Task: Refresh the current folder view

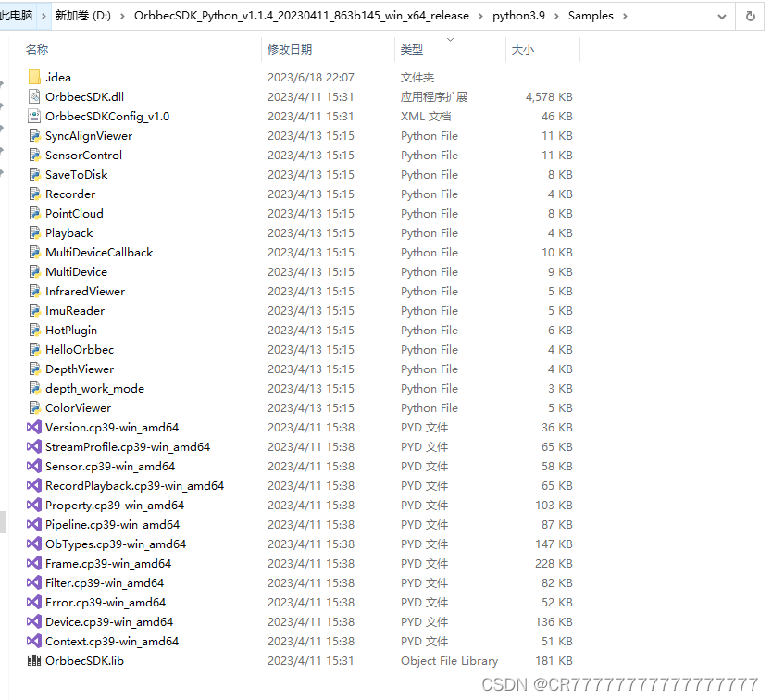Action: click(x=751, y=17)
